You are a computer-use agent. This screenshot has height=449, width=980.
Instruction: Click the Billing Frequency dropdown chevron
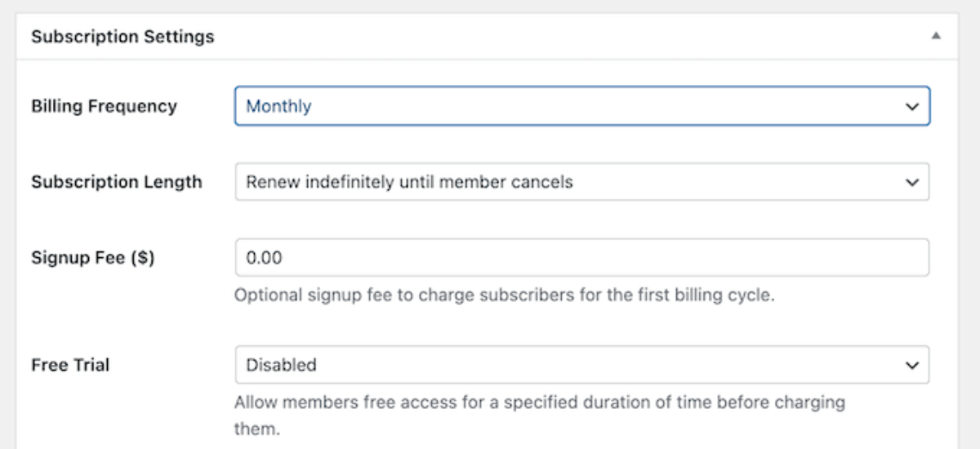pyautogui.click(x=911, y=106)
